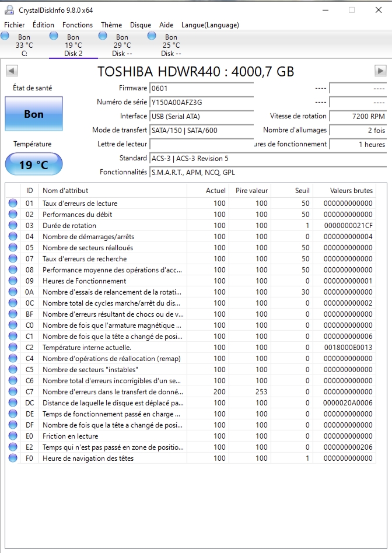Image resolution: width=392 pixels, height=553 pixels.
Task: Click the Actuel column header
Action: click(208, 190)
